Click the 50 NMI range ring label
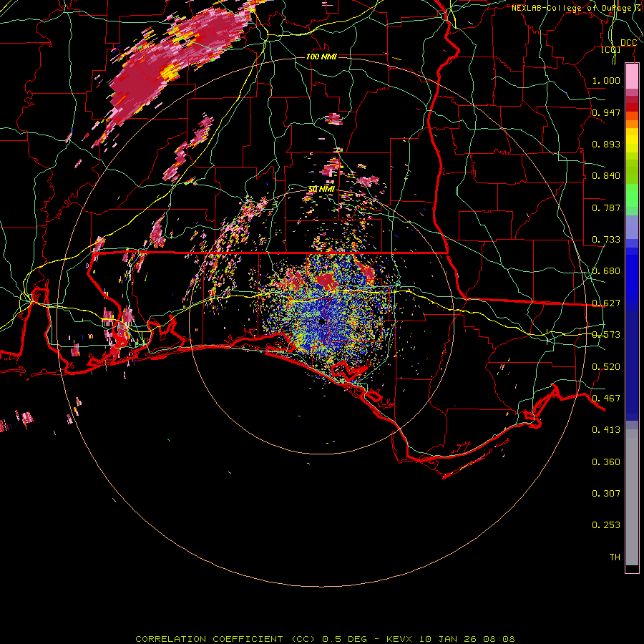 (x=321, y=189)
